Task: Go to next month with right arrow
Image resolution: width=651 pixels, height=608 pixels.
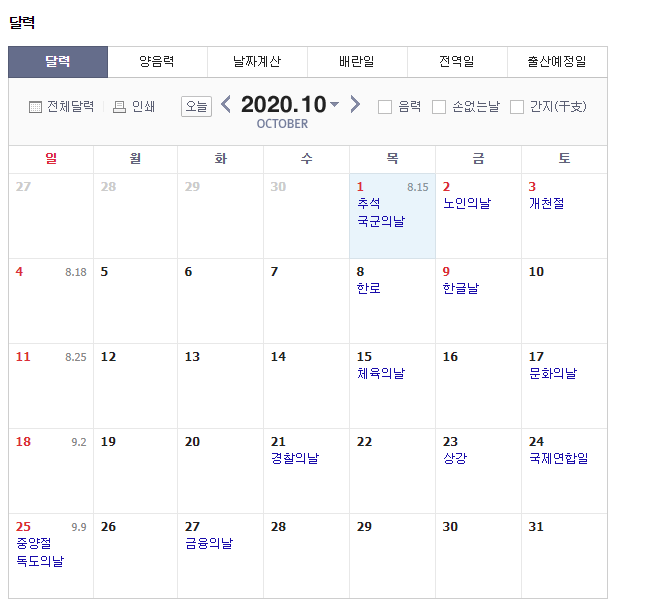Action: coord(355,105)
